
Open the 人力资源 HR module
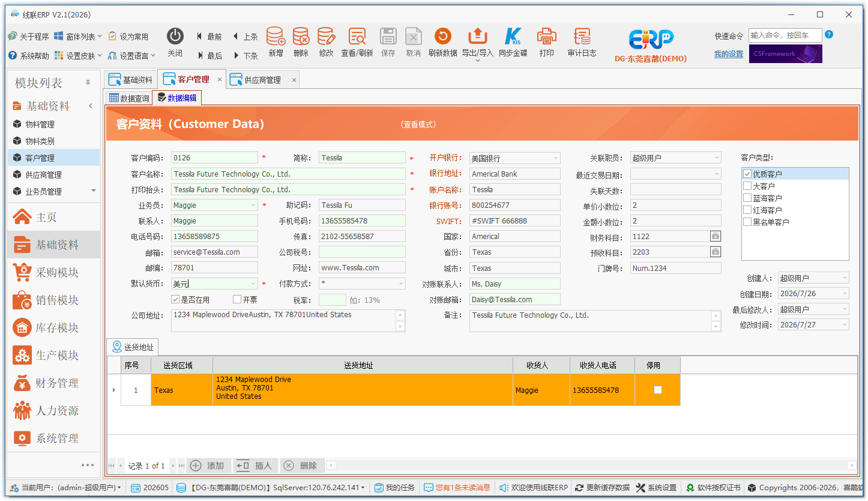(x=53, y=411)
